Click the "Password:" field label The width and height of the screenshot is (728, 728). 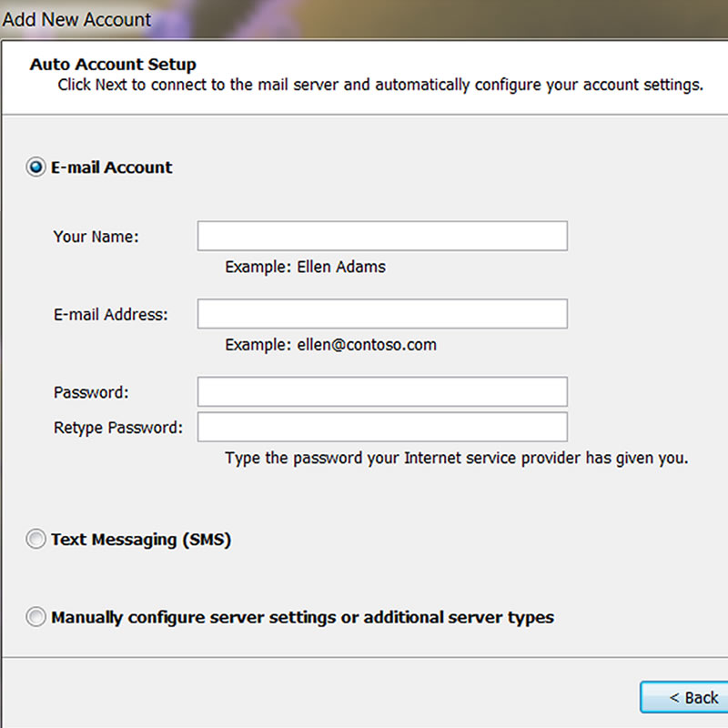click(x=91, y=393)
